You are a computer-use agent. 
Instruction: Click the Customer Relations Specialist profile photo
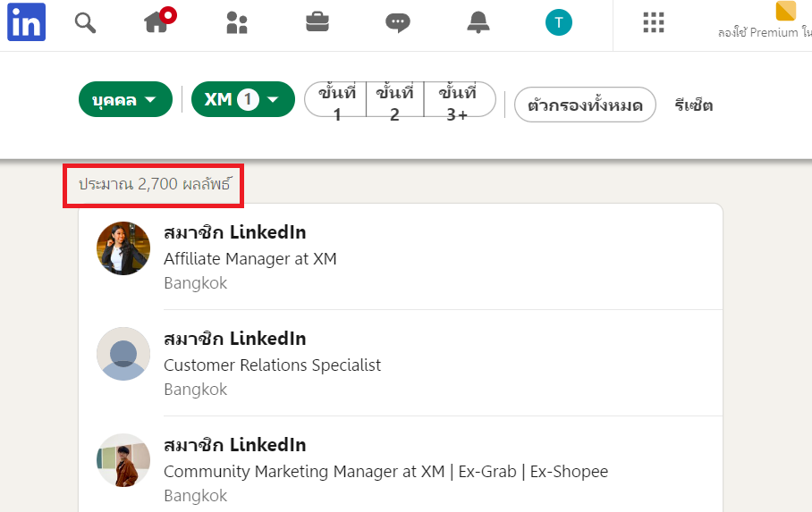point(123,354)
